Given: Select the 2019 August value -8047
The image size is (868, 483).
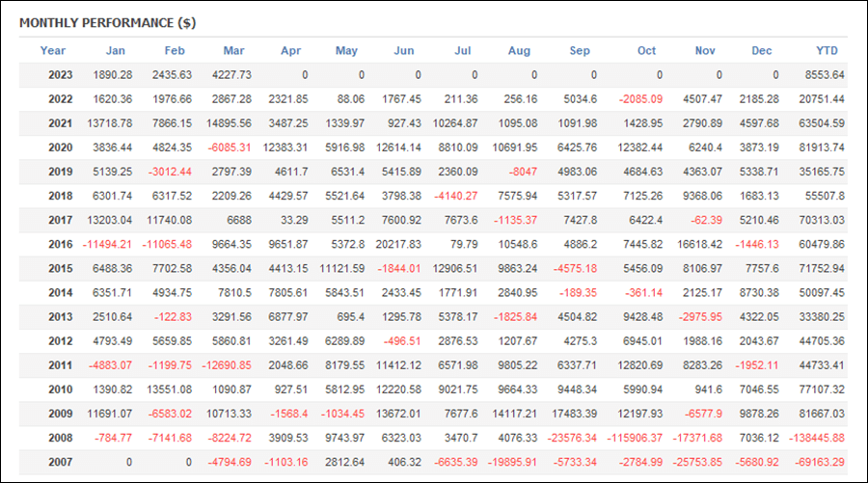Looking at the screenshot, I should click(523, 172).
